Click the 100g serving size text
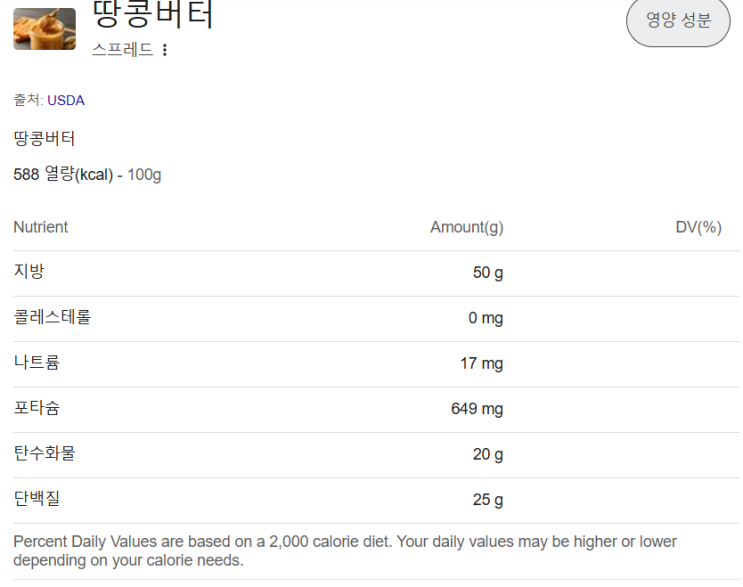The height and width of the screenshot is (587, 743). coord(145,175)
